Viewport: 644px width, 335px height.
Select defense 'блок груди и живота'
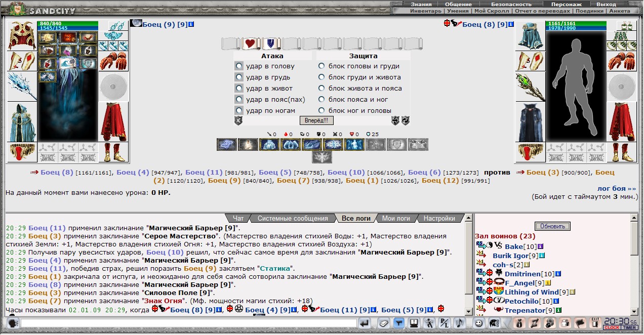(x=321, y=77)
